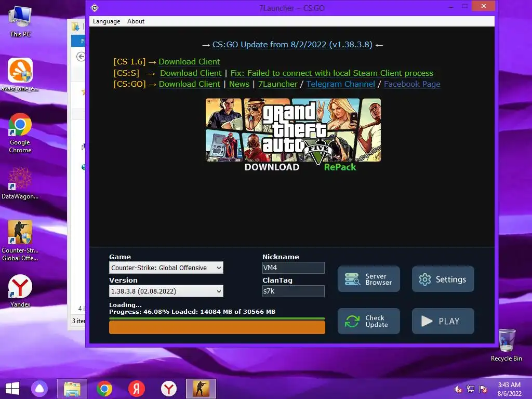Open red Yandex Я taskbar icon
Viewport: 532px width, 399px height.
pyautogui.click(x=137, y=389)
